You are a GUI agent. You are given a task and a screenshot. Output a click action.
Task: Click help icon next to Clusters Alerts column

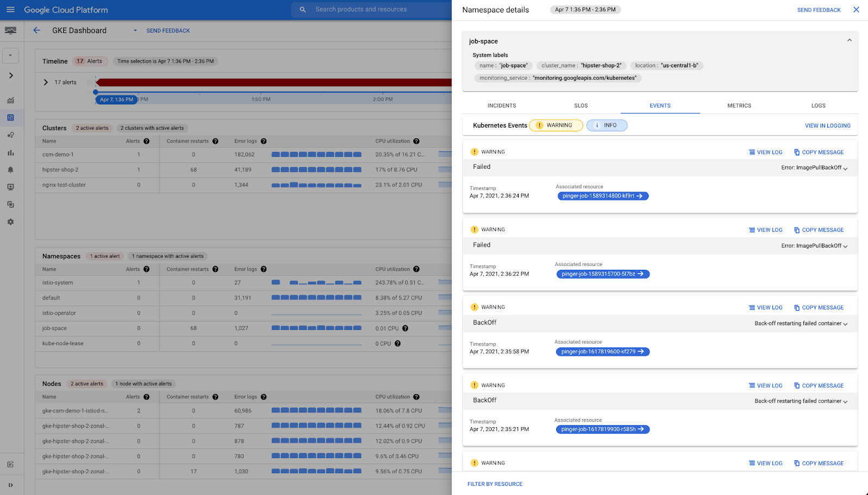pos(146,141)
